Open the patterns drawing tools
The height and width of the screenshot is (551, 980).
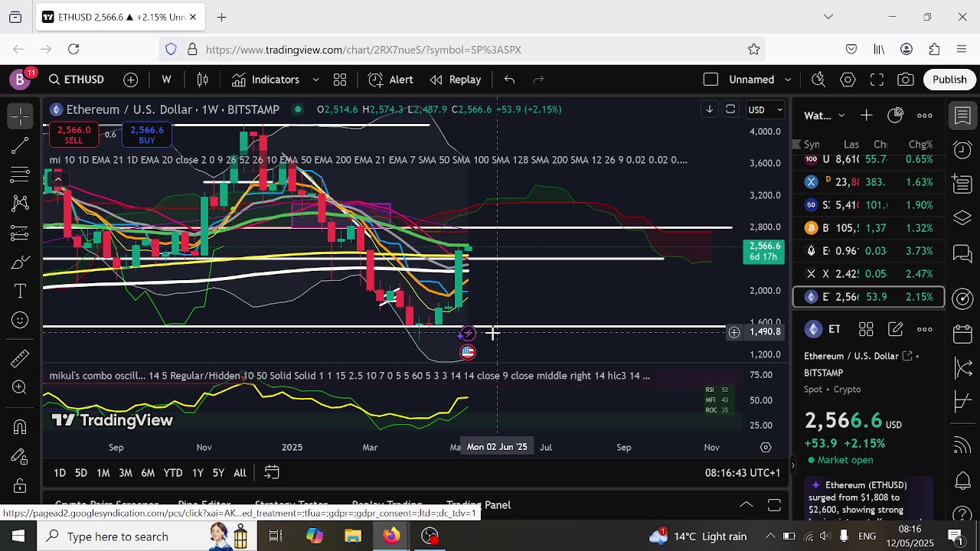(x=21, y=204)
